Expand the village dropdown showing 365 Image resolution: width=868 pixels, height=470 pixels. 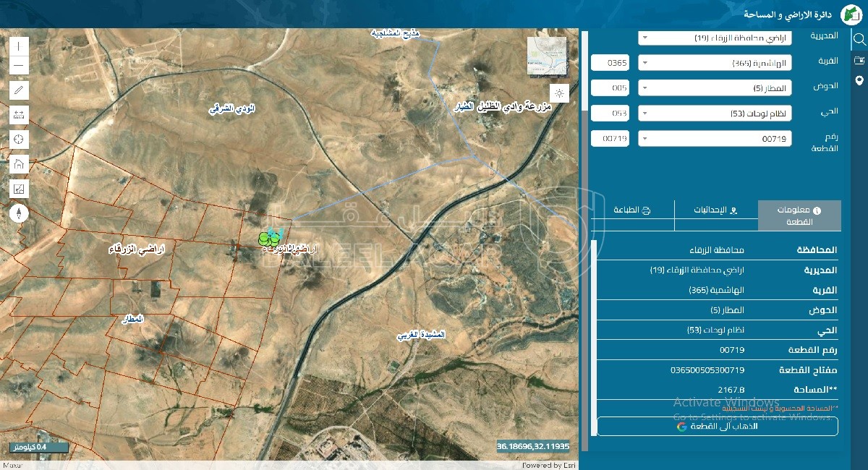[715, 63]
